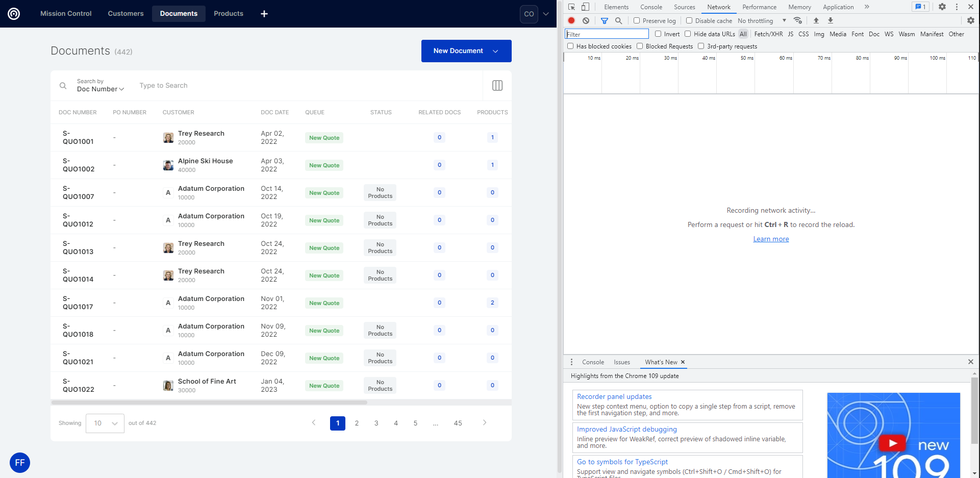Toggle the device toolbar icon
This screenshot has height=478, width=980.
[x=585, y=7]
